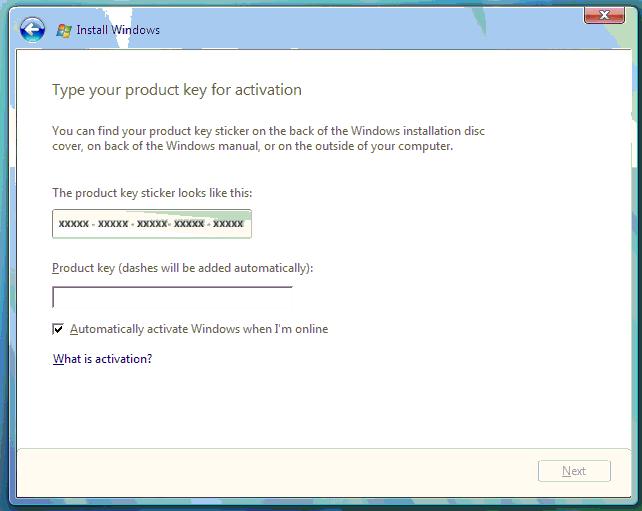Click the sample product key sticker image
The image size is (642, 511).
152,224
